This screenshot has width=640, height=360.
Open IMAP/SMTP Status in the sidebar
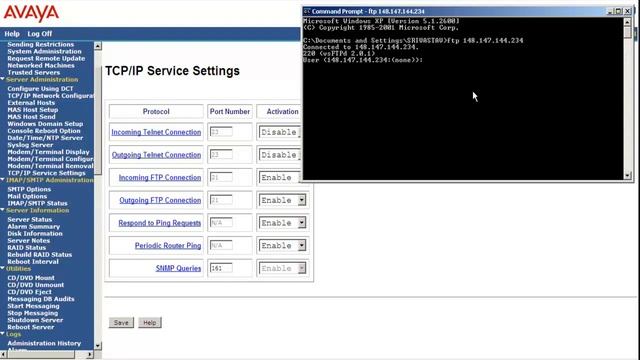tap(38, 203)
